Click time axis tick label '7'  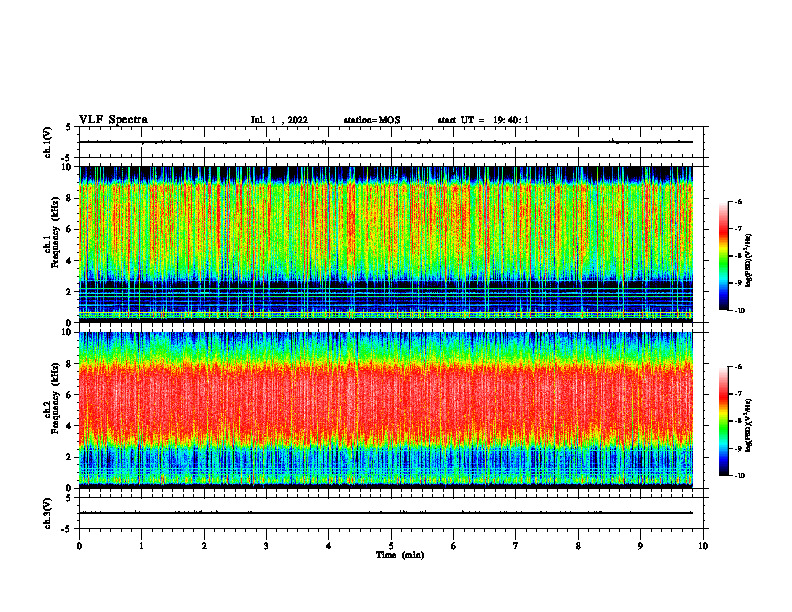click(x=516, y=546)
